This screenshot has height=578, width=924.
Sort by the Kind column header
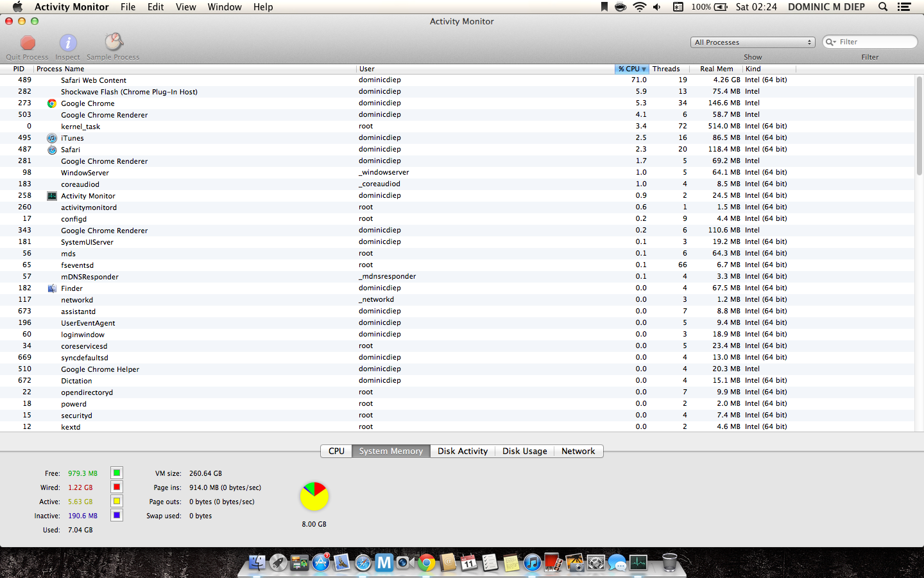pos(769,69)
